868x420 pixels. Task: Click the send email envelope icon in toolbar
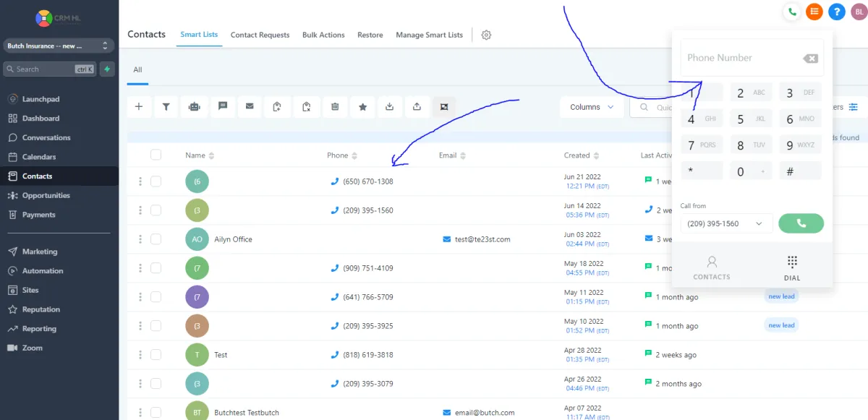coord(250,106)
